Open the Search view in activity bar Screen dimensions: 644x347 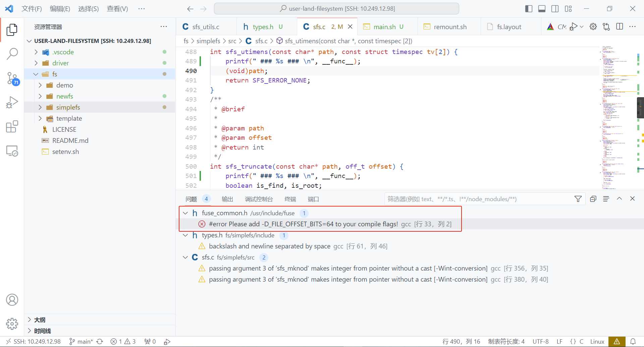click(x=12, y=54)
